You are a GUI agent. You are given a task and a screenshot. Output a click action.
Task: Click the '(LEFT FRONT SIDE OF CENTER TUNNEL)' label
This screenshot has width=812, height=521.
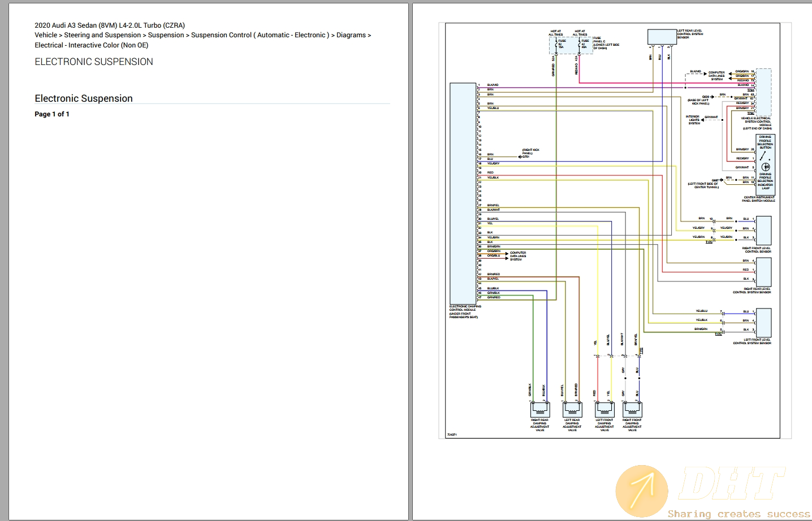703,185
